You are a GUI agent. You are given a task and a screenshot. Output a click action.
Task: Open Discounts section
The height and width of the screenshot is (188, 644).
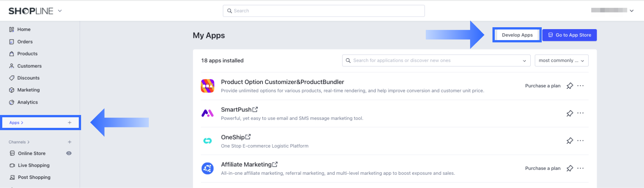[28, 78]
